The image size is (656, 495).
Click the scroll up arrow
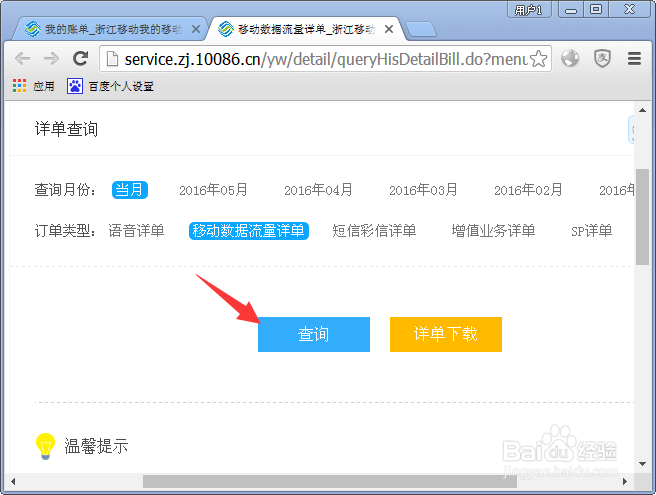point(642,110)
